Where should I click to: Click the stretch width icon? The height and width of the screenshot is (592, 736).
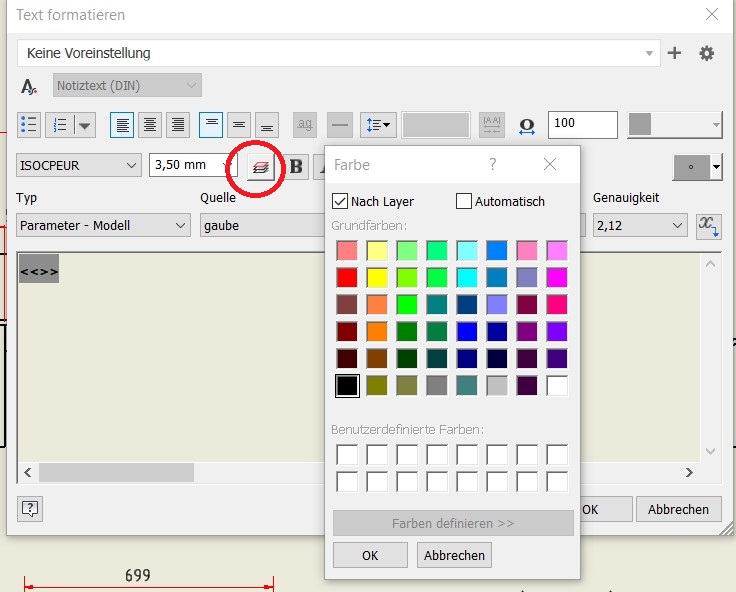click(527, 126)
